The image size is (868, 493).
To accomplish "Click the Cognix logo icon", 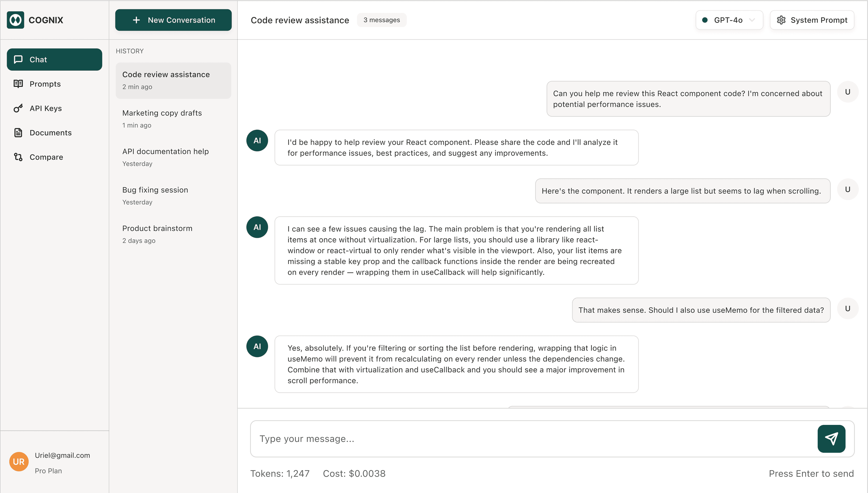I will (15, 20).
